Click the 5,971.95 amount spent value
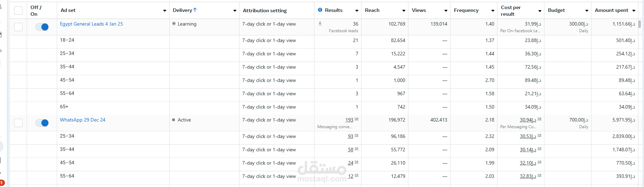 [624, 120]
